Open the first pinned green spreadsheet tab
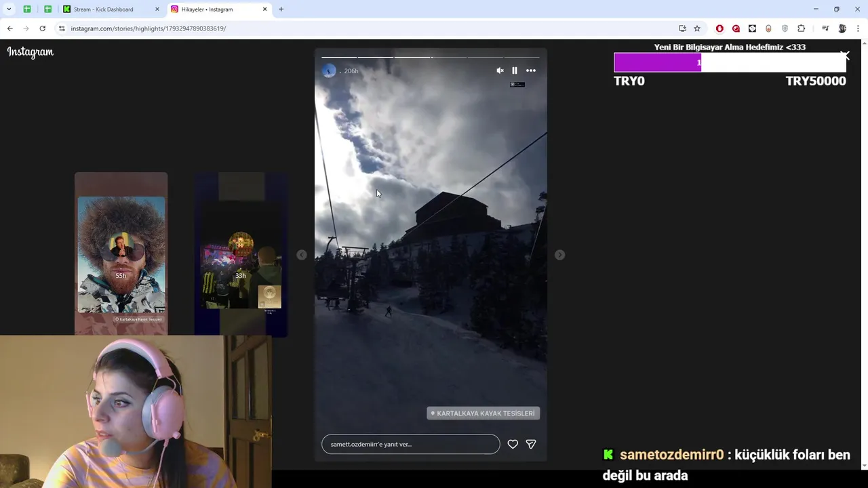868x488 pixels. pyautogui.click(x=27, y=9)
